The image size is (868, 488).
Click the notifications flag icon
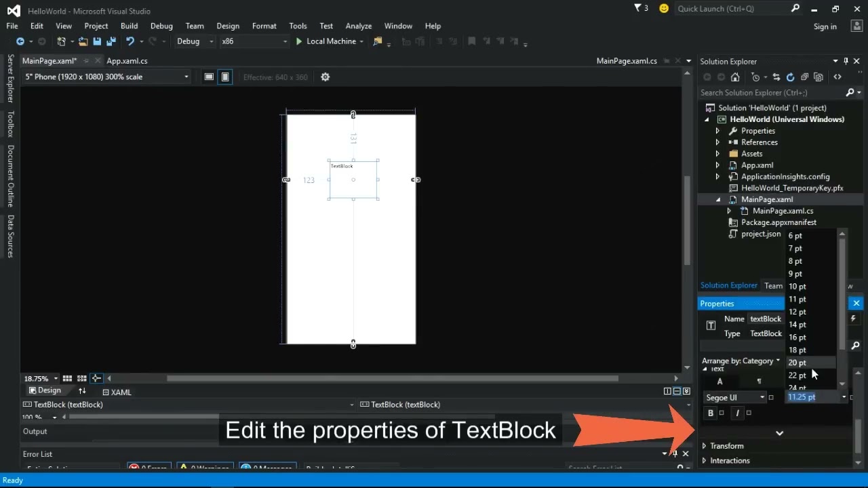637,8
